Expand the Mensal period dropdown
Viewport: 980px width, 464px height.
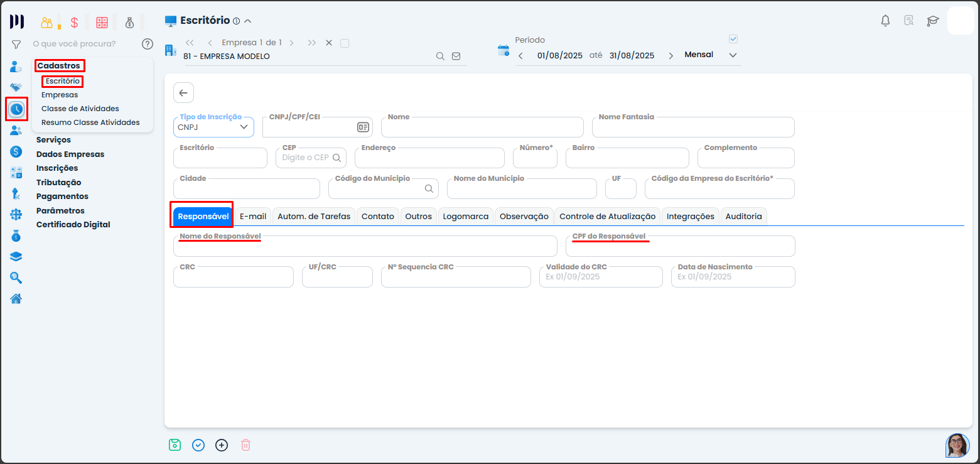pyautogui.click(x=732, y=55)
